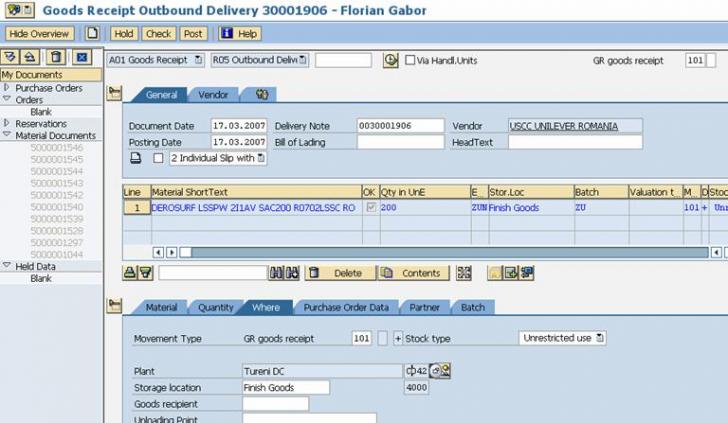Toggle the Via Handl.Units checkbox
This screenshot has width=728, height=423.
pos(410,60)
